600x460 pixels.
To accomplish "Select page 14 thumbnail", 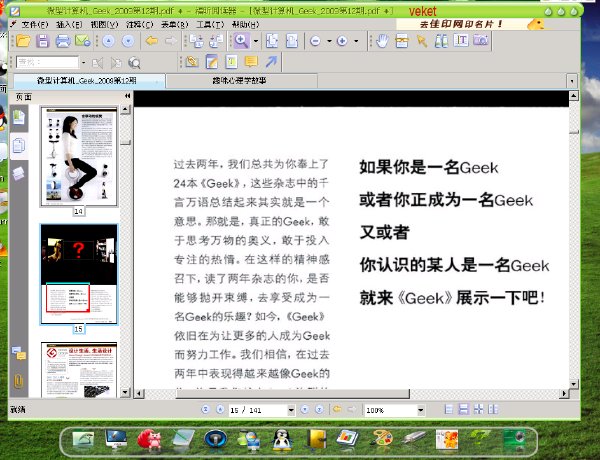I will pos(79,157).
